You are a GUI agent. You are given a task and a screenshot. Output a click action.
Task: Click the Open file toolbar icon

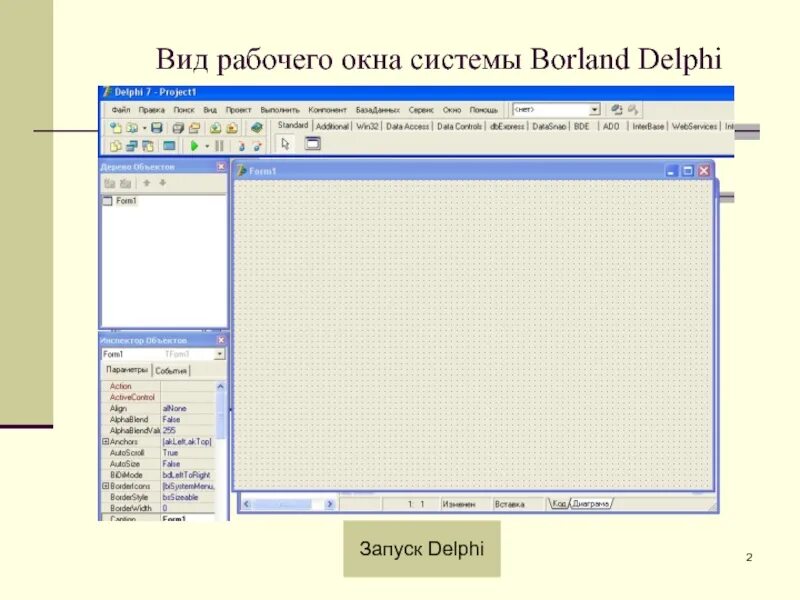(x=132, y=128)
